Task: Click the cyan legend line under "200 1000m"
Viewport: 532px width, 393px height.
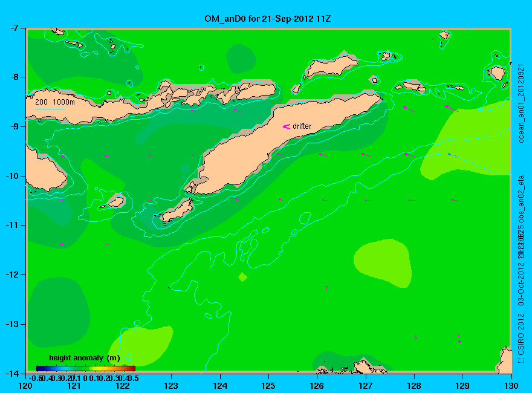Action: pyautogui.click(x=50, y=109)
